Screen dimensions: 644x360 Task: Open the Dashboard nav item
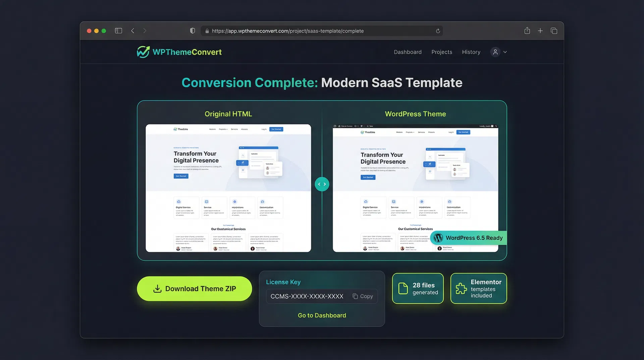pyautogui.click(x=408, y=52)
